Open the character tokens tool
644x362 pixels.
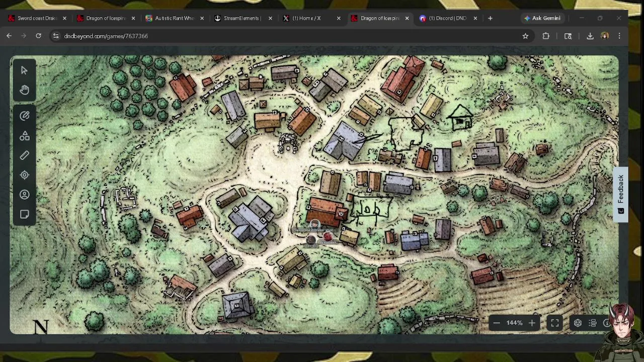pyautogui.click(x=24, y=195)
